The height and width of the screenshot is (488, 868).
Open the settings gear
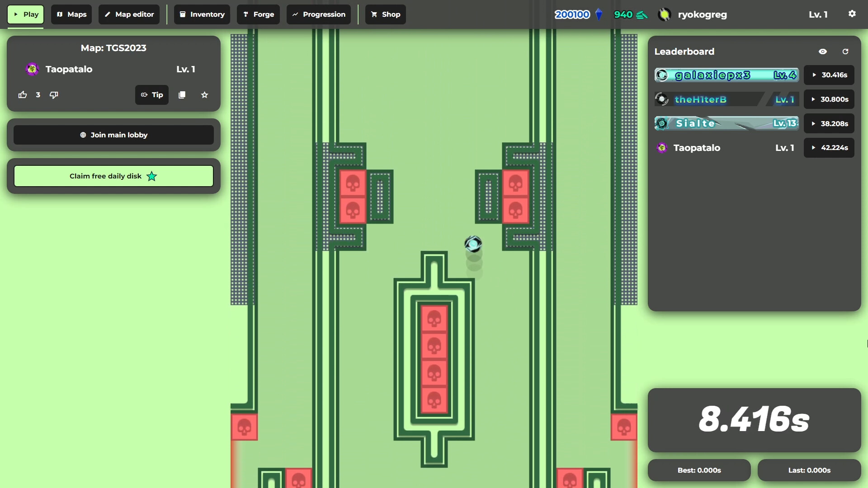point(852,14)
